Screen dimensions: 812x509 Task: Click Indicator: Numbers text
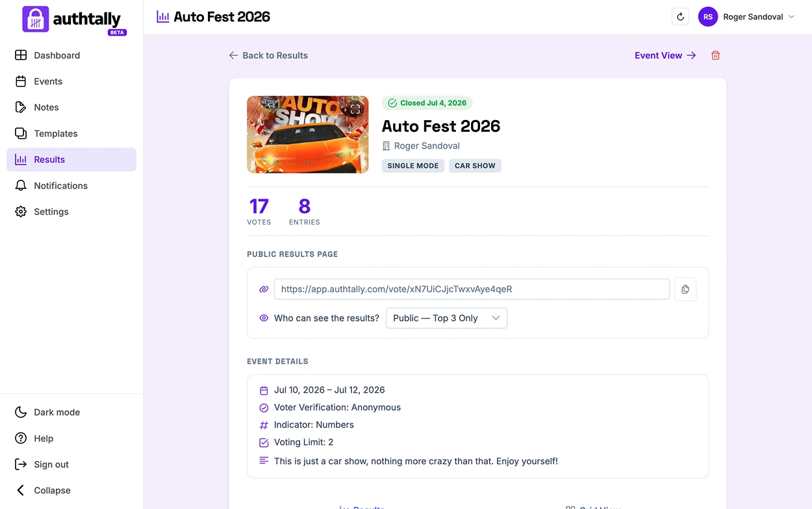314,425
